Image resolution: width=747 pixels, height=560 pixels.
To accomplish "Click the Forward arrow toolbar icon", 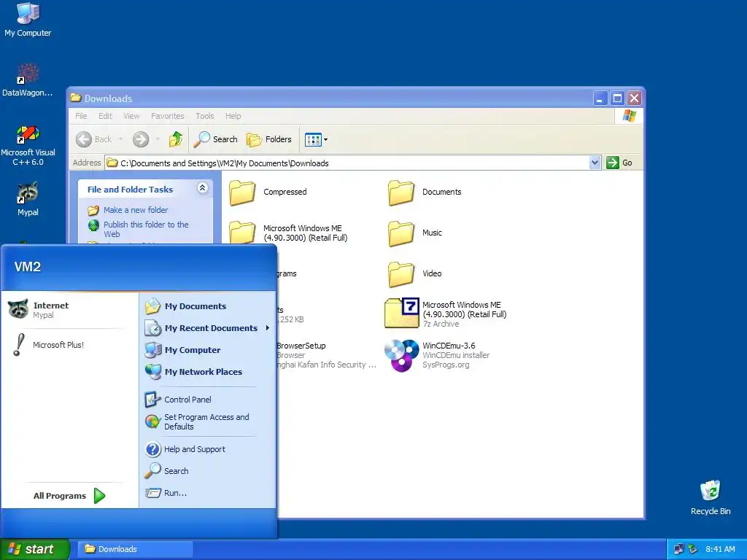I will 141,139.
